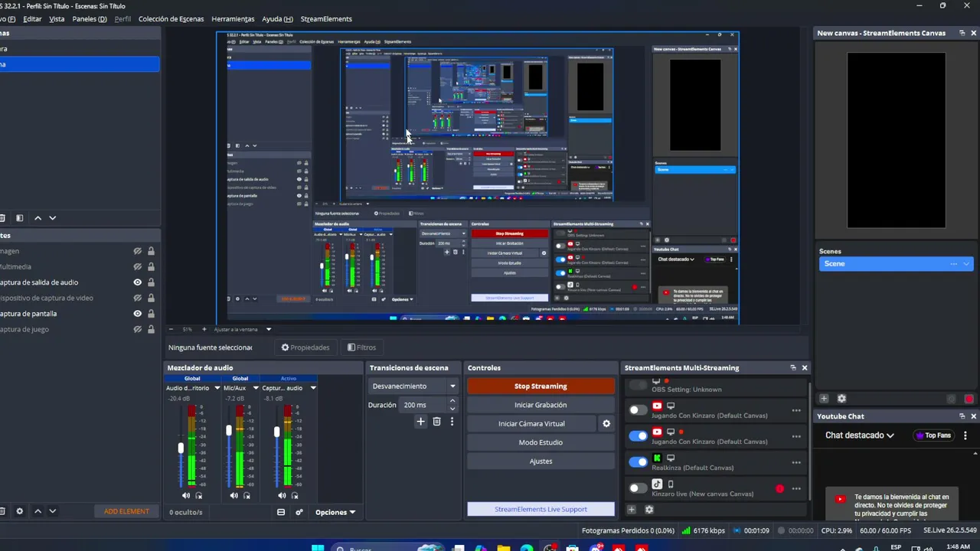Show the Dispositivo de captura de video source
This screenshot has width=980, height=551.
pyautogui.click(x=138, y=298)
